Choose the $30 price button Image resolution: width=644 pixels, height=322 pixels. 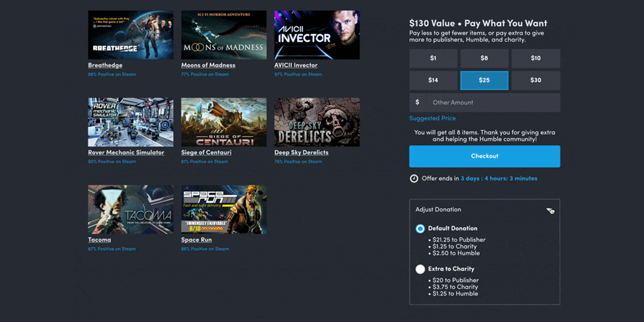536,80
